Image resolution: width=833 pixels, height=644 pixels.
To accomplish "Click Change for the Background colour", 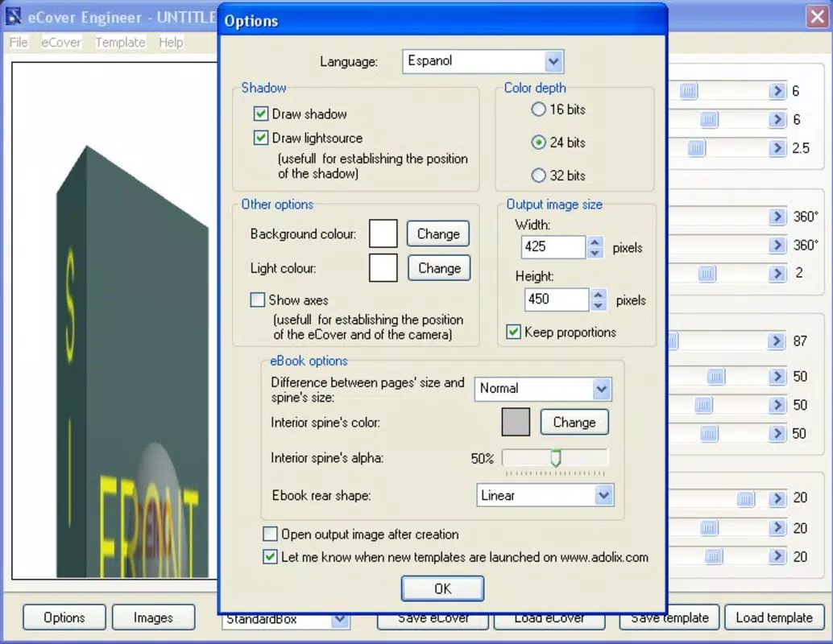I will pyautogui.click(x=438, y=234).
